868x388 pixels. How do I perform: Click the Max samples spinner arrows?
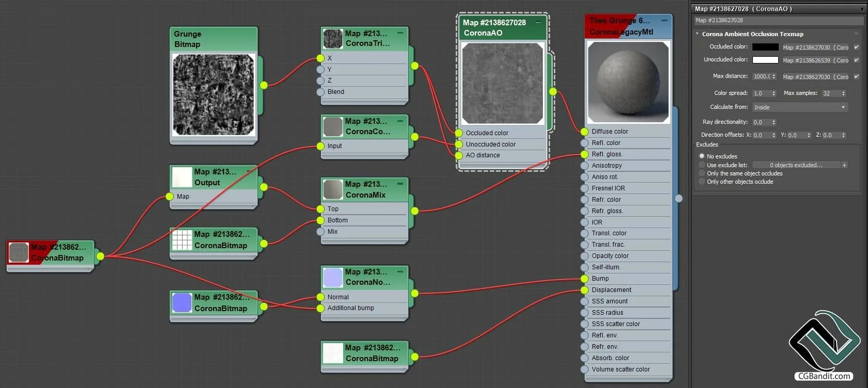pos(843,93)
